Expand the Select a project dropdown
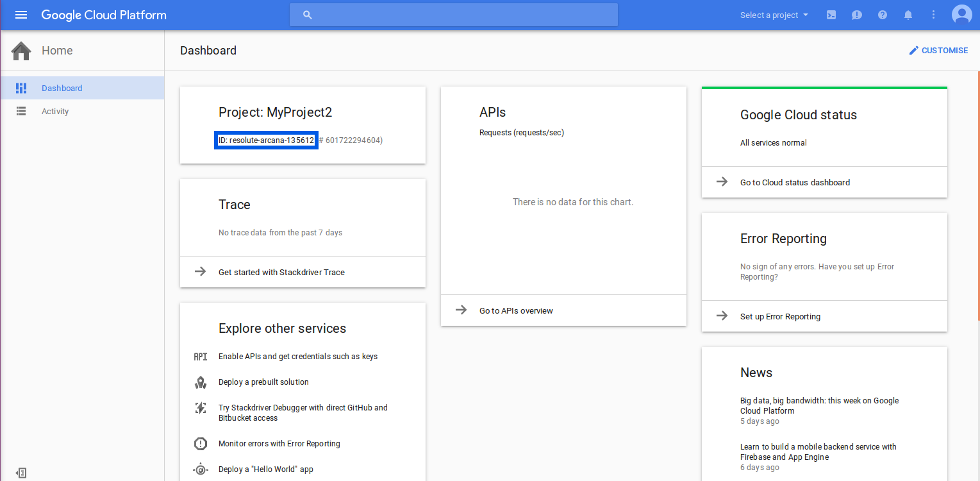This screenshot has width=980, height=481. point(774,15)
